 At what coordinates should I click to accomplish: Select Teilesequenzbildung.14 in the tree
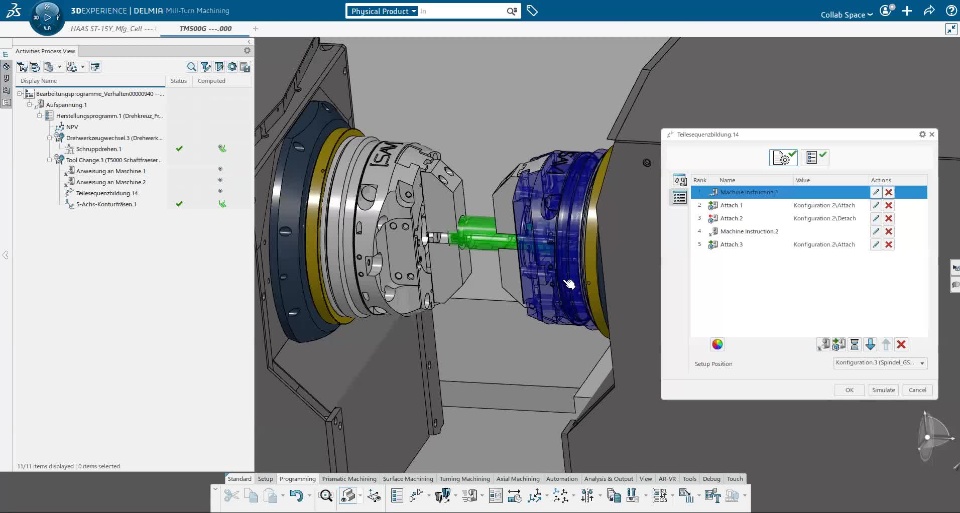click(107, 193)
